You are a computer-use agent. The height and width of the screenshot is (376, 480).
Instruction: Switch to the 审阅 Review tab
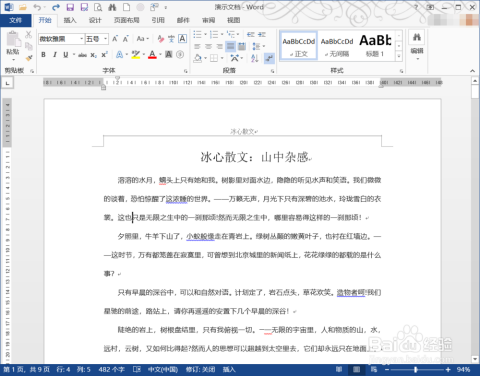click(x=209, y=20)
